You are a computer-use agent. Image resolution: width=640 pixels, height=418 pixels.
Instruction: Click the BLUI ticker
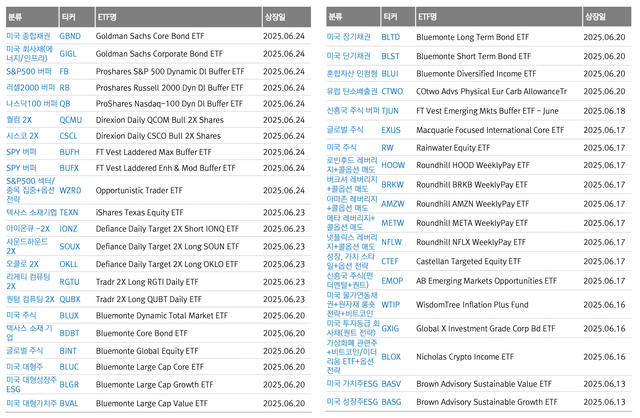coord(390,74)
